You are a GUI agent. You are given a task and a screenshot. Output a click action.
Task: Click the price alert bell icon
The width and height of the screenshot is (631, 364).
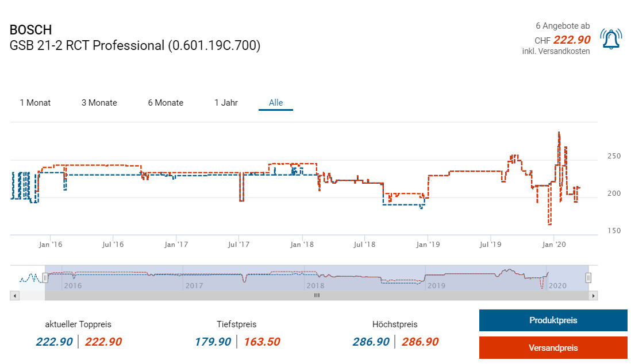[610, 39]
